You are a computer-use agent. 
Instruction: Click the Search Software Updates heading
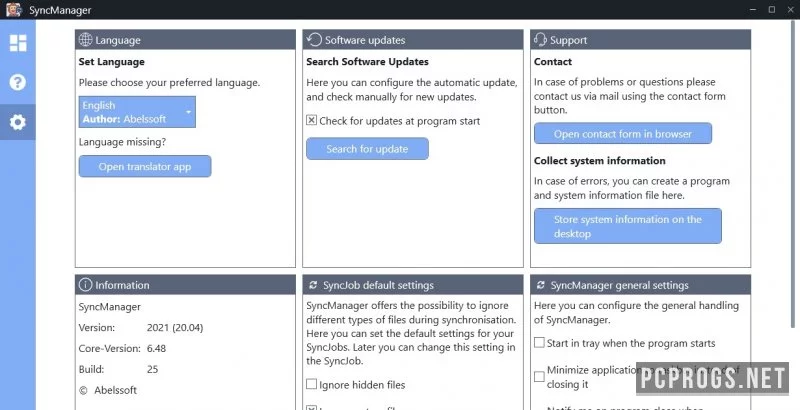pyautogui.click(x=367, y=62)
